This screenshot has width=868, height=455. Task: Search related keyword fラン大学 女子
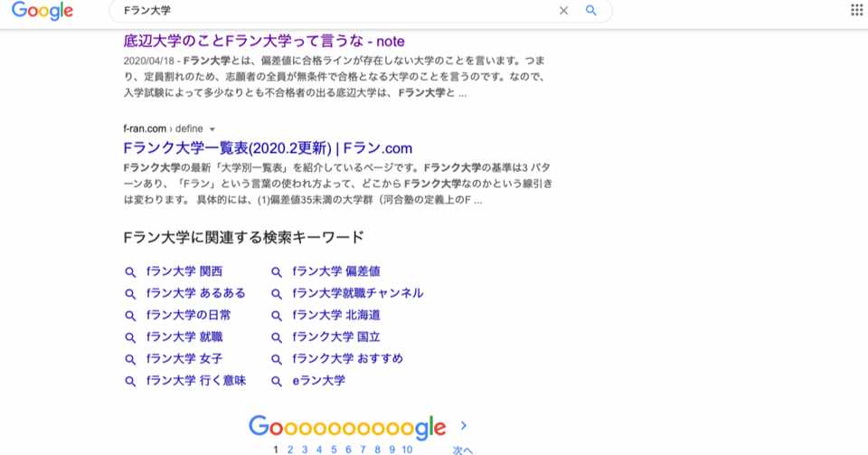coord(184,359)
